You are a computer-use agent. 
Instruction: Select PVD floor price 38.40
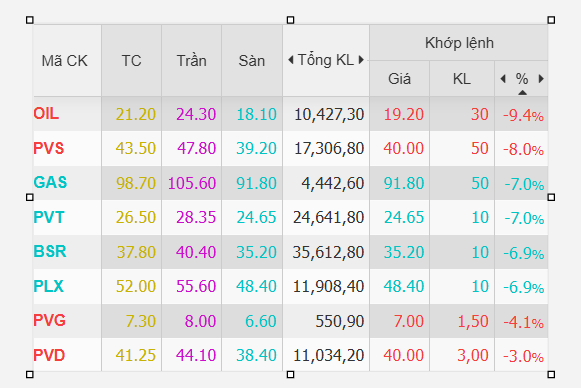(256, 355)
